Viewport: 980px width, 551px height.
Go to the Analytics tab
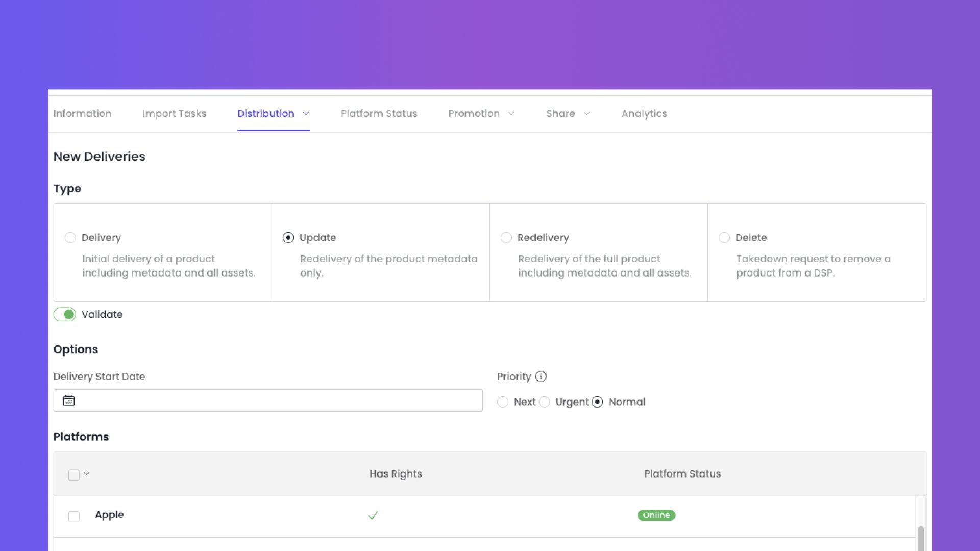[644, 113]
